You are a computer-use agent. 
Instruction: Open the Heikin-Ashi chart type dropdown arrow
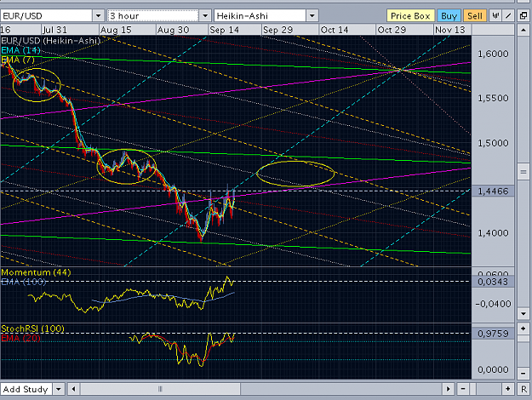pos(312,16)
